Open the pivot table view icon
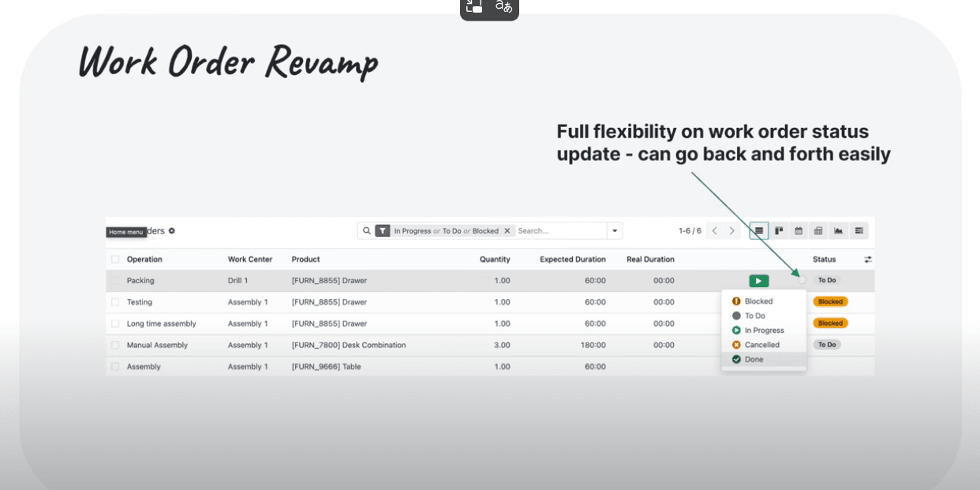 (818, 230)
